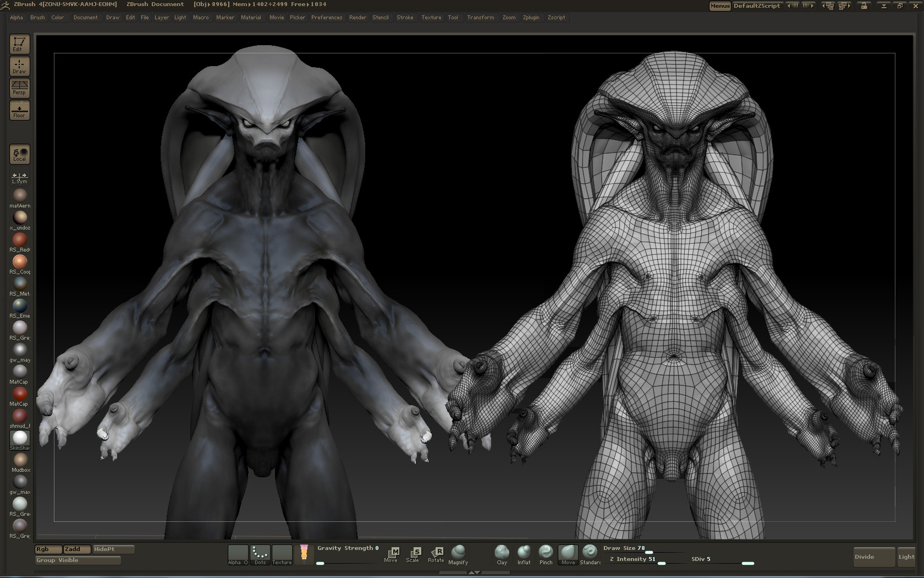Click the Divide button
Viewport: 924px width, 578px height.
873,557
